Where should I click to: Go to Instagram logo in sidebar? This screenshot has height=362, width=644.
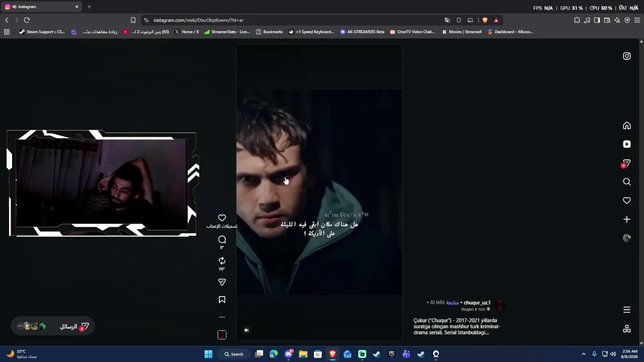627,56
